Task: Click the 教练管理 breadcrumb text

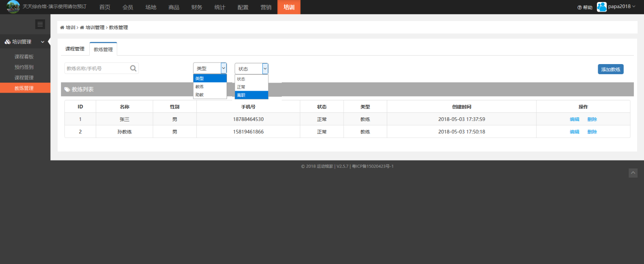Action: 118,28
